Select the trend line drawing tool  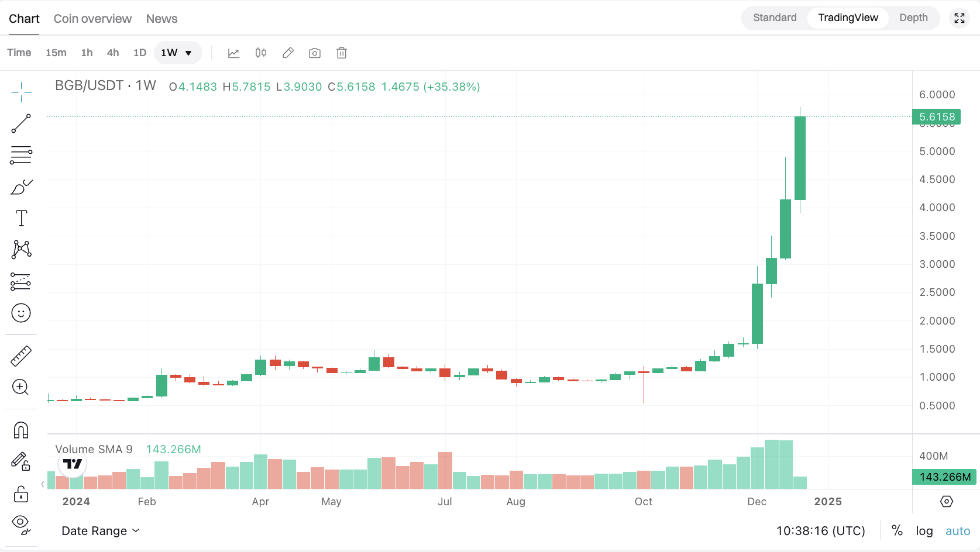21,123
